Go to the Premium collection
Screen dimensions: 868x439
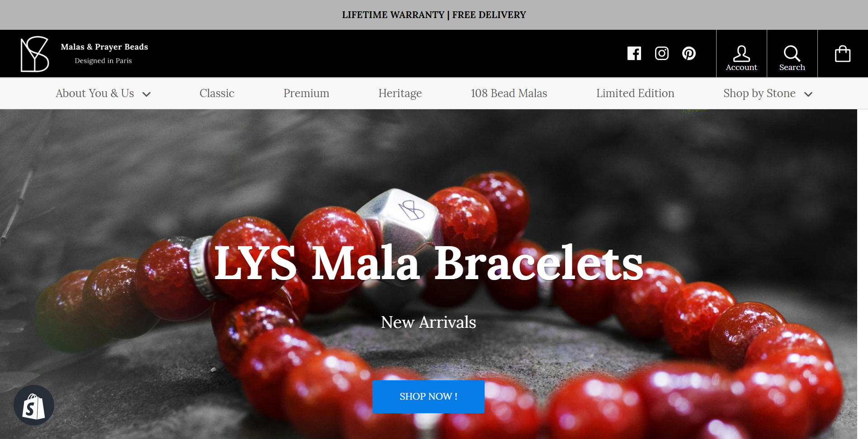pos(307,93)
